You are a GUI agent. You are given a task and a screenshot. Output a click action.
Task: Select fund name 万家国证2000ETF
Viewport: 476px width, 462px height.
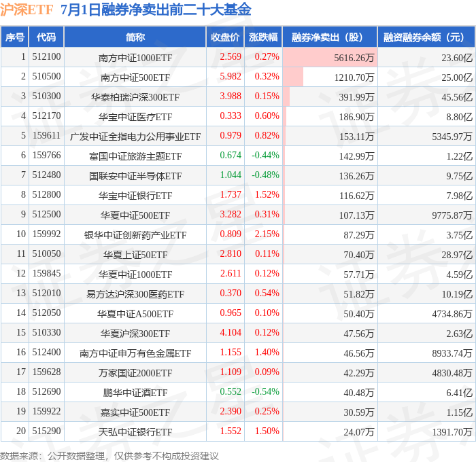pos(135,373)
